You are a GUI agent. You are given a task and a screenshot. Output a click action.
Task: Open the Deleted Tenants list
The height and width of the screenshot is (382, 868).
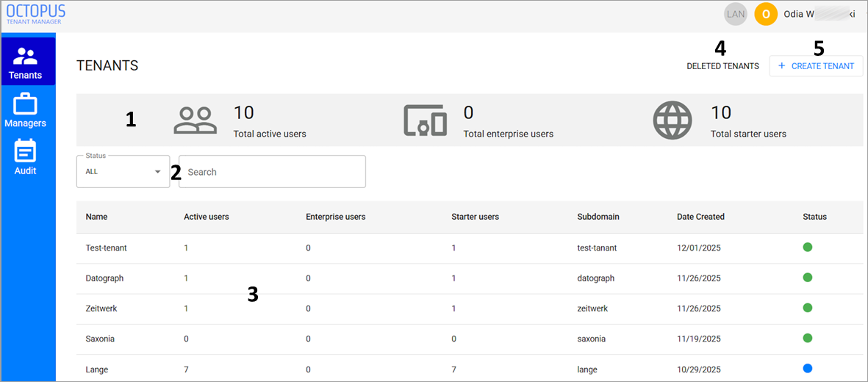pyautogui.click(x=723, y=66)
